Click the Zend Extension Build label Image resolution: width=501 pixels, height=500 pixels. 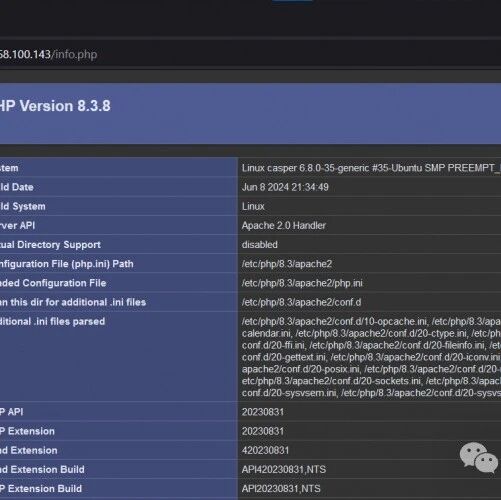42,470
